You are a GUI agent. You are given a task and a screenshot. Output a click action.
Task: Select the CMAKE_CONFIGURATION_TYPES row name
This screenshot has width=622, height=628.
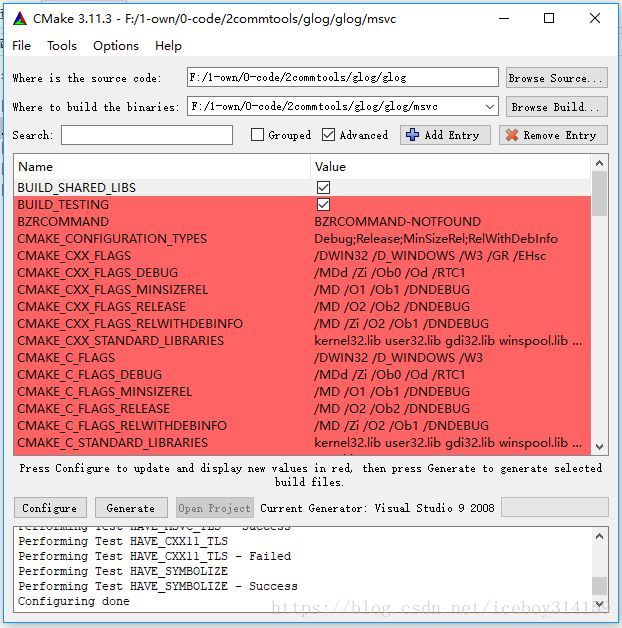point(112,238)
